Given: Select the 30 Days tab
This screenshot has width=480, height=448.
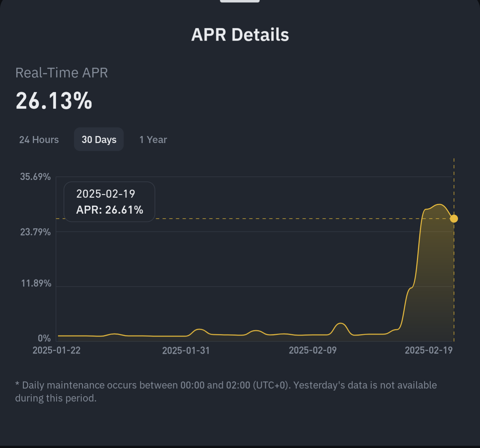Looking at the screenshot, I should point(99,139).
